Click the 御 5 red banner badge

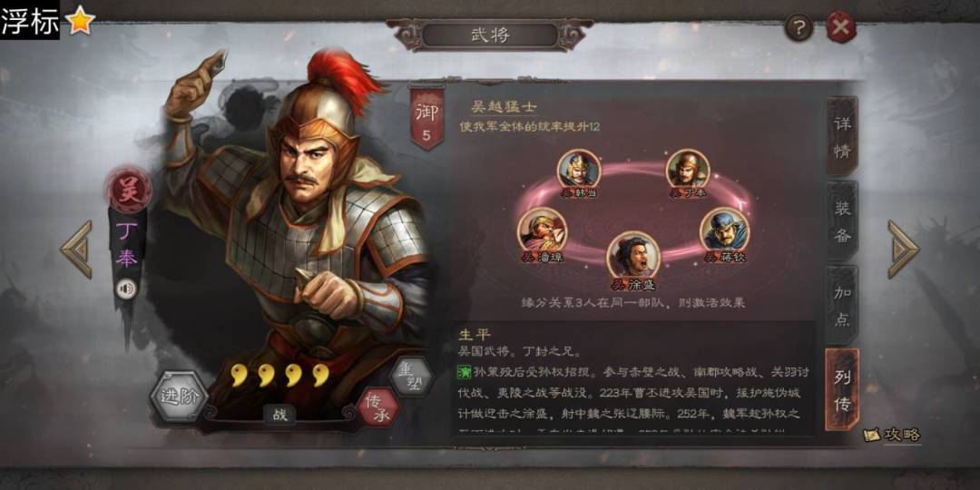pyautogui.click(x=426, y=117)
